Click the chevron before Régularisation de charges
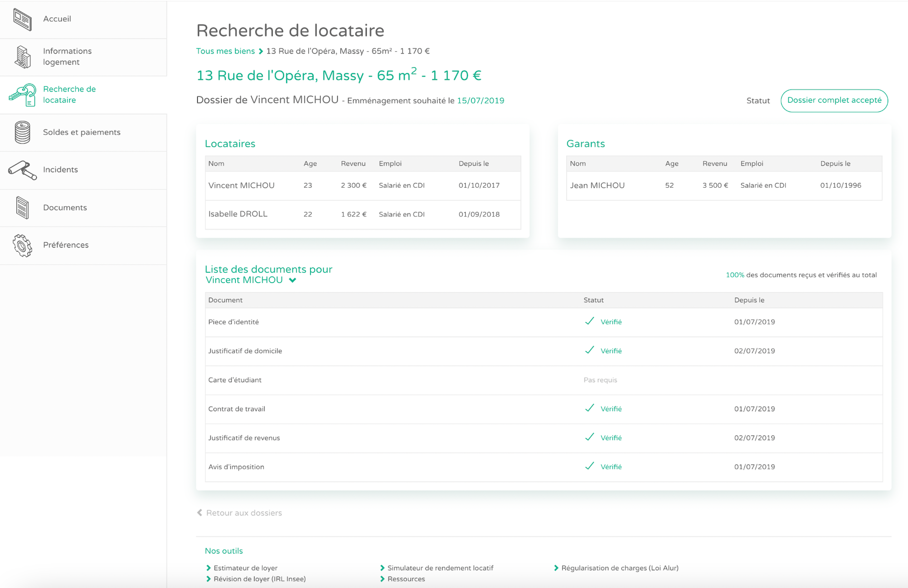The height and width of the screenshot is (588, 908). (556, 568)
